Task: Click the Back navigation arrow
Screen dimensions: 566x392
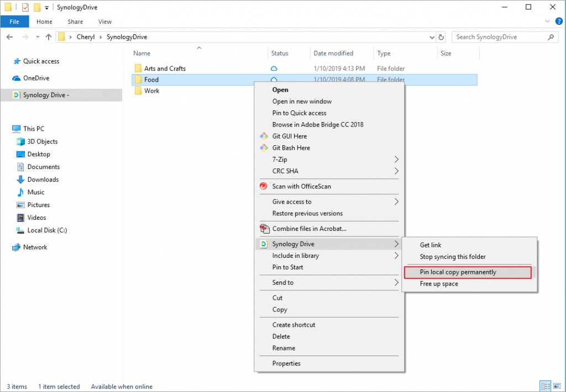Action: click(10, 37)
